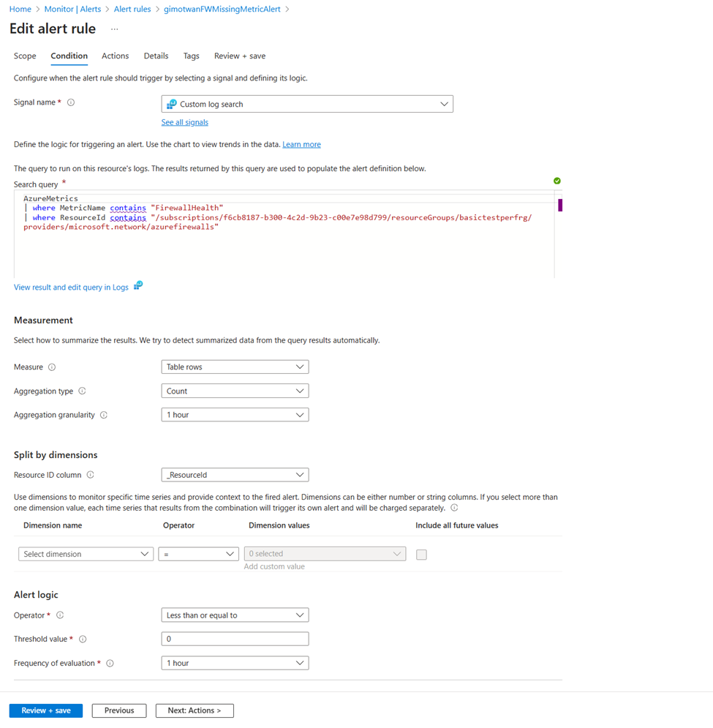Open the Dimension values 0 selected dropdown
Image resolution: width=713 pixels, height=728 pixels.
(325, 553)
